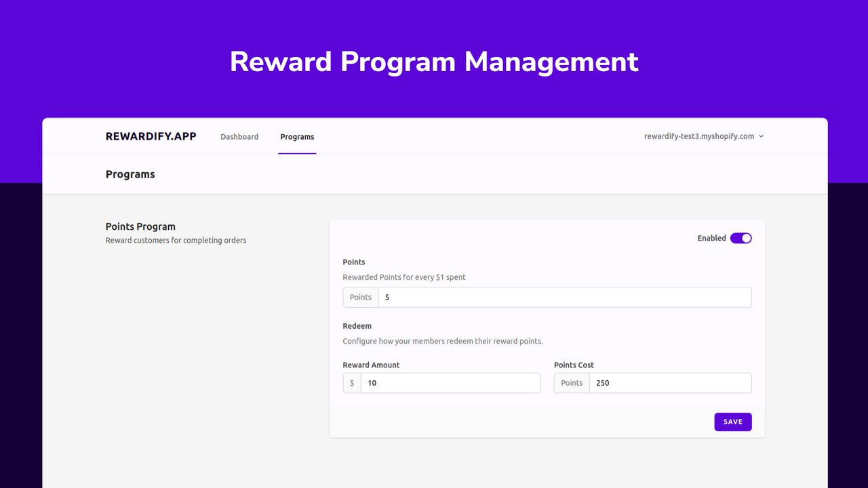Toggle the Points Program Enabled switch
The image size is (868, 488).
[x=741, y=238]
